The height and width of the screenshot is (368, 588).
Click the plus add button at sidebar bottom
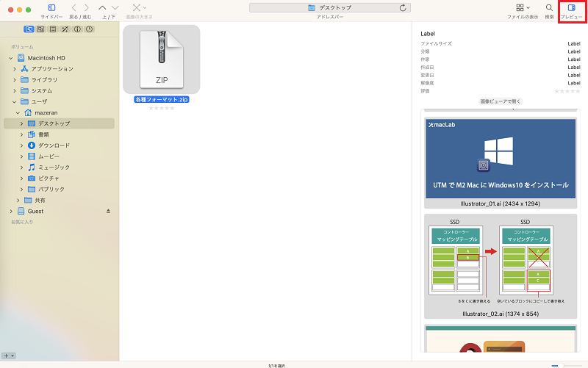[x=6, y=356]
